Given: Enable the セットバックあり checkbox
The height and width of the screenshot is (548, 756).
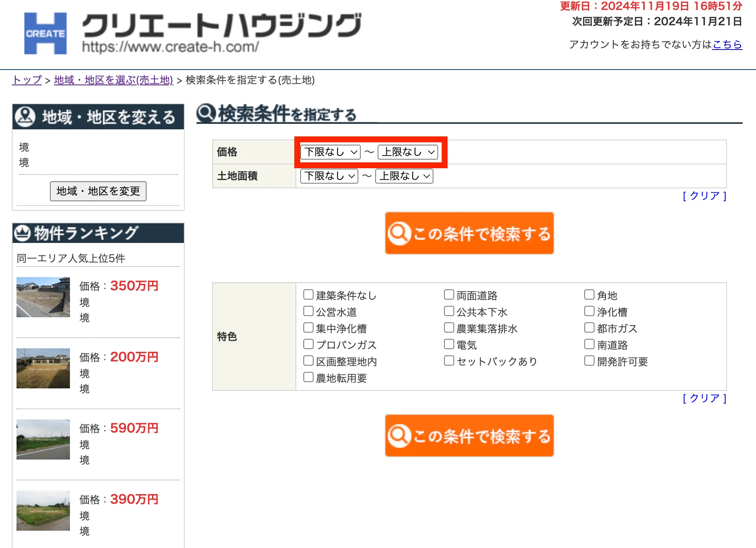Looking at the screenshot, I should click(449, 360).
